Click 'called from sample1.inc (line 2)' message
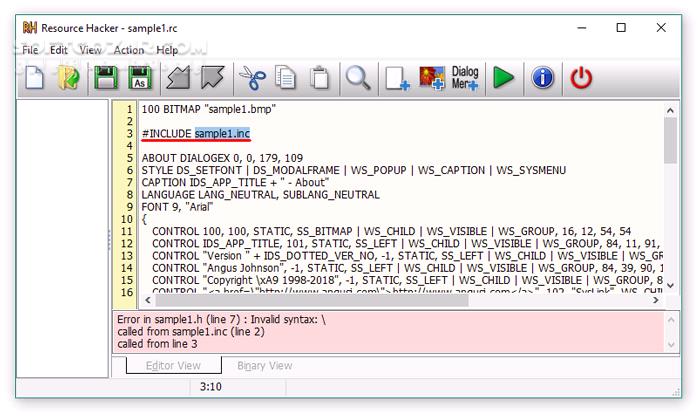The image size is (700, 417). pyautogui.click(x=191, y=332)
